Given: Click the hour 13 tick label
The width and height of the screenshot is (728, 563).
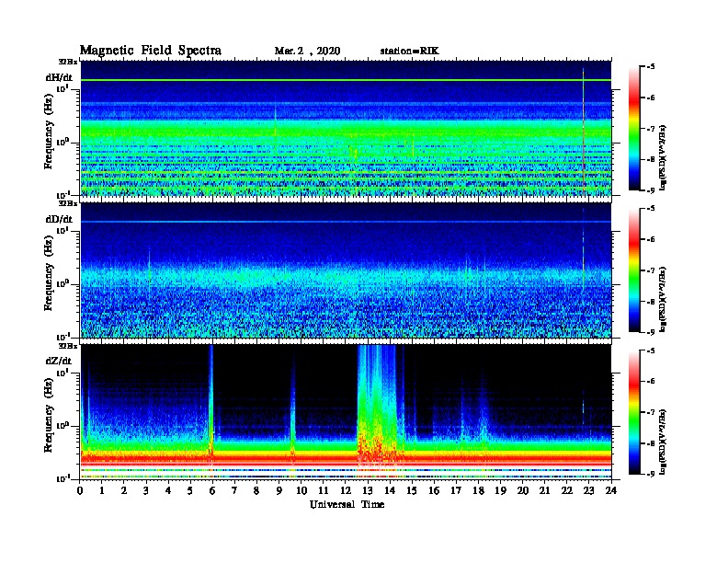Looking at the screenshot, I should [368, 491].
